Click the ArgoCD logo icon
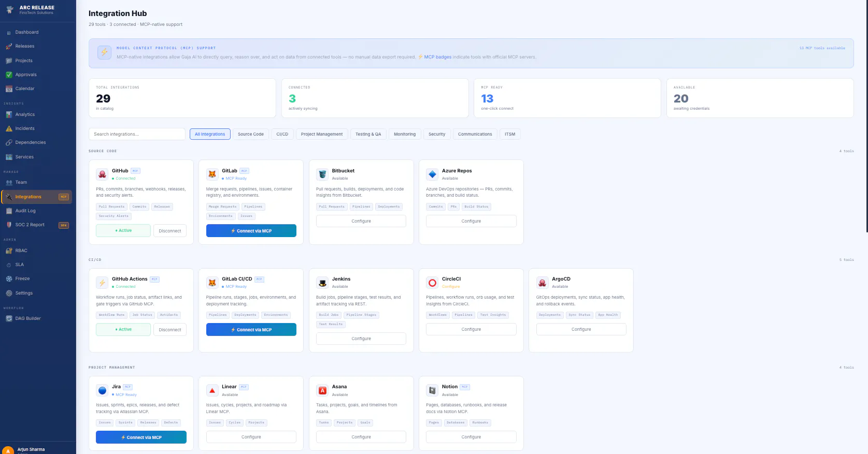 pyautogui.click(x=543, y=283)
